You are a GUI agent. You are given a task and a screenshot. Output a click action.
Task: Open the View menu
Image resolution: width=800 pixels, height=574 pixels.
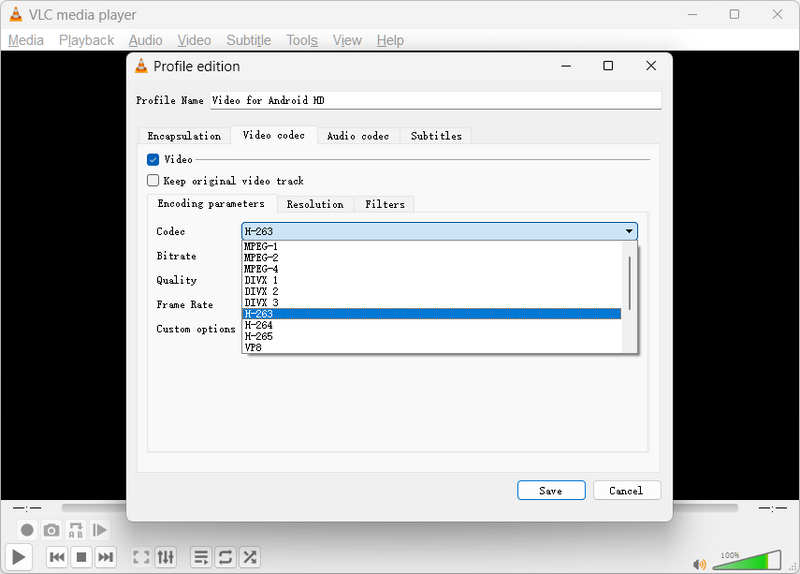click(x=347, y=40)
